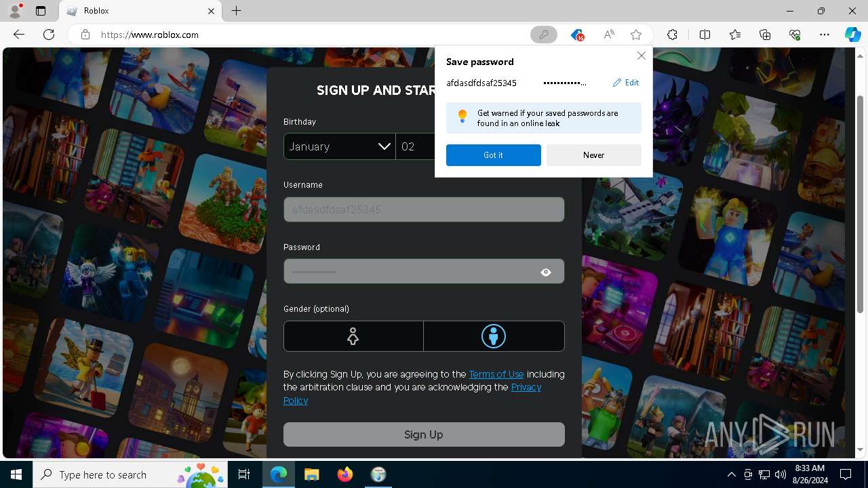This screenshot has width=868, height=488.
Task: Open the birthday day 02 dropdown
Action: 416,146
